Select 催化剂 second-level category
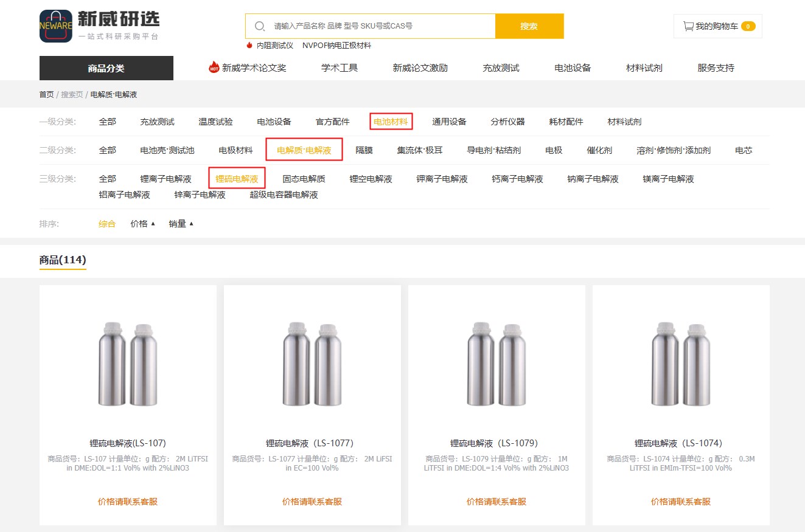 [599, 150]
